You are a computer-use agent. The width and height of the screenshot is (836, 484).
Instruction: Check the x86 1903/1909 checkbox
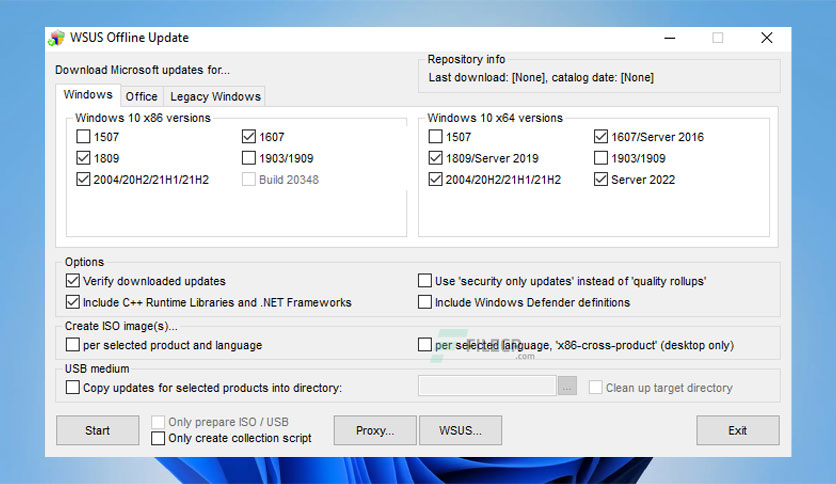pos(248,158)
